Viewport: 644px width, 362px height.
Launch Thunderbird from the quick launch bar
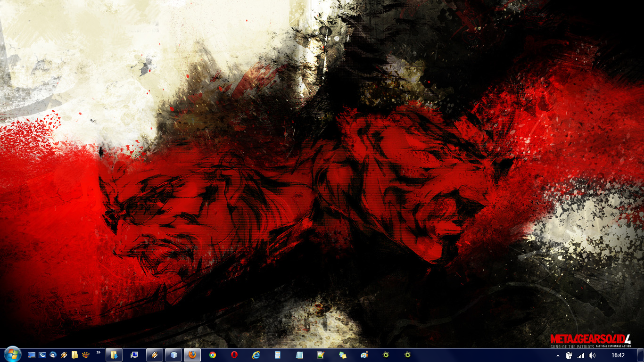(53, 355)
